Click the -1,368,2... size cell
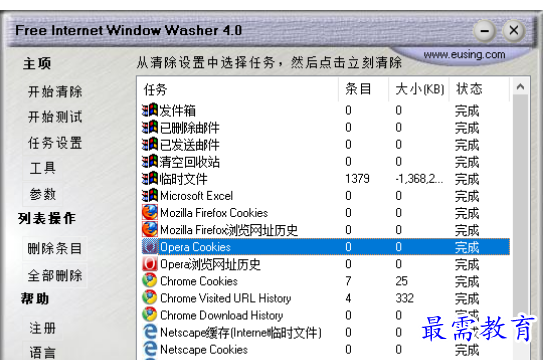This screenshot has height=360, width=543. tap(419, 179)
